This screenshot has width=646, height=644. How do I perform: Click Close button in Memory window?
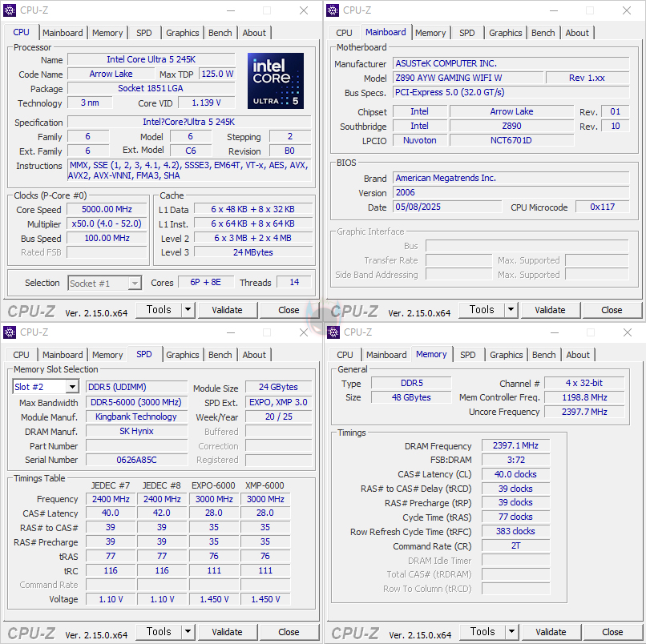point(612,632)
